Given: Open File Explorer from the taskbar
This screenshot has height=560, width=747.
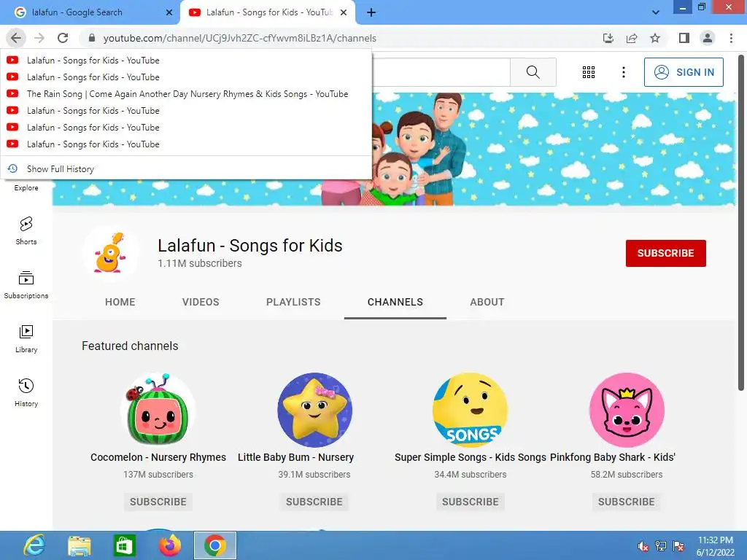Looking at the screenshot, I should (x=79, y=545).
